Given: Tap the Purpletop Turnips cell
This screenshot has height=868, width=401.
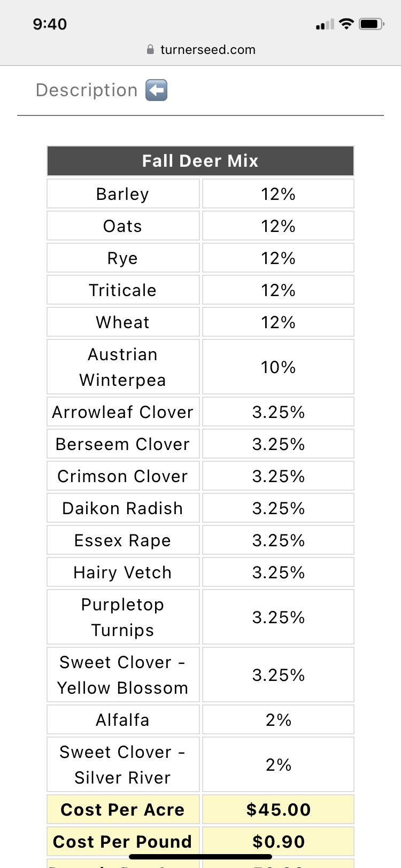Looking at the screenshot, I should (122, 617).
